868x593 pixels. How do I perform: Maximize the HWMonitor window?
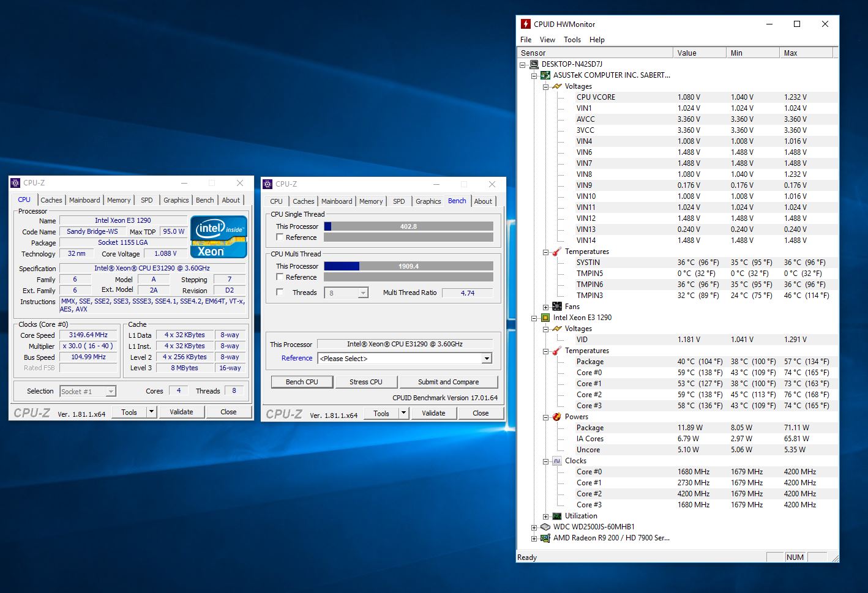(797, 24)
